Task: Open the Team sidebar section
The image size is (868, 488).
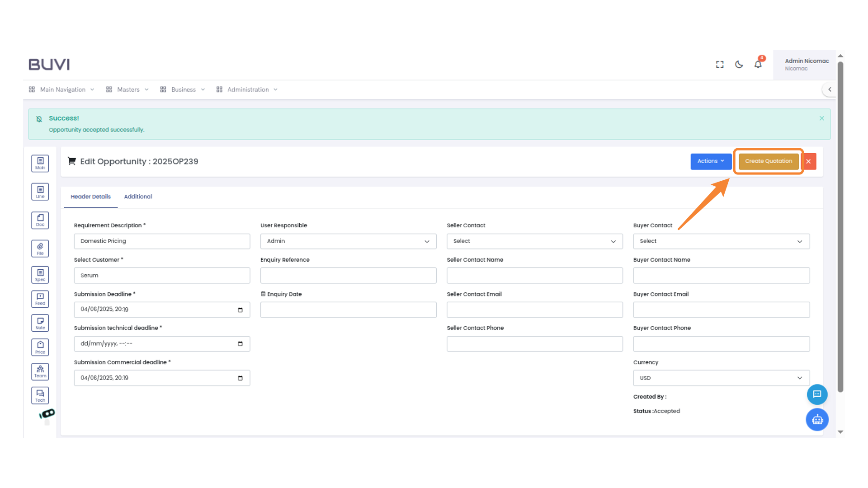Action: (40, 371)
